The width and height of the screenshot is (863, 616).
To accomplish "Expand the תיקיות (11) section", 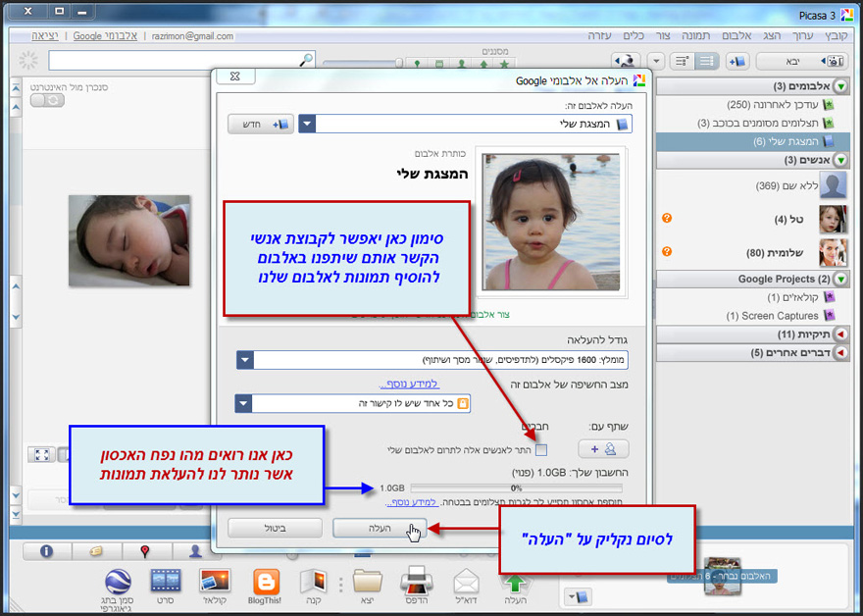I will [841, 334].
